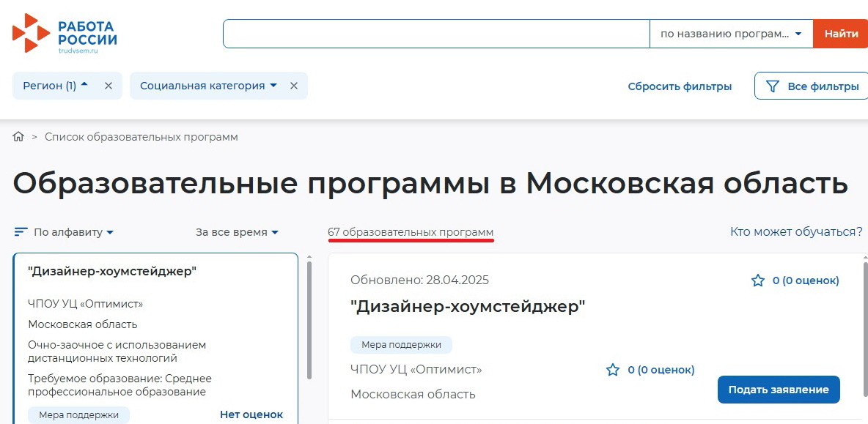Click the Мера поддержки tag on the card

[402, 344]
